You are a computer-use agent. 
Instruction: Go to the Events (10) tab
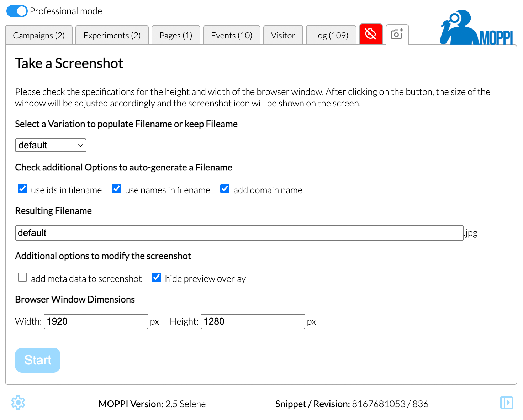(232, 36)
